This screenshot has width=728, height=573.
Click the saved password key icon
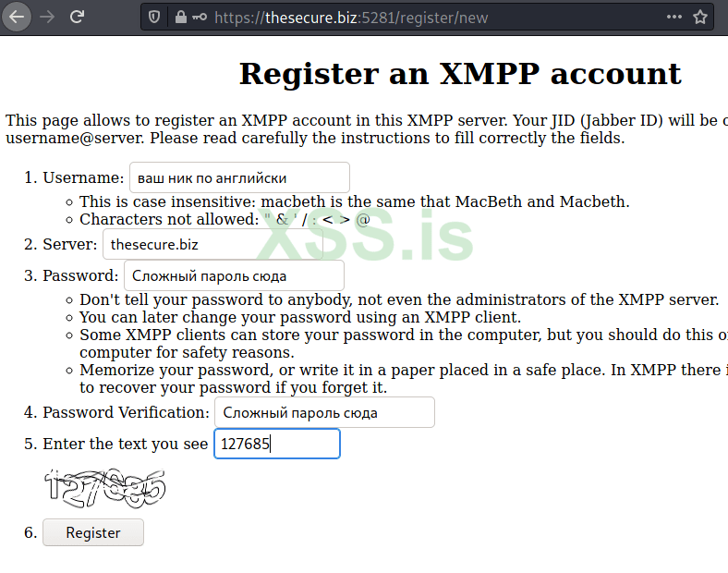(x=200, y=18)
